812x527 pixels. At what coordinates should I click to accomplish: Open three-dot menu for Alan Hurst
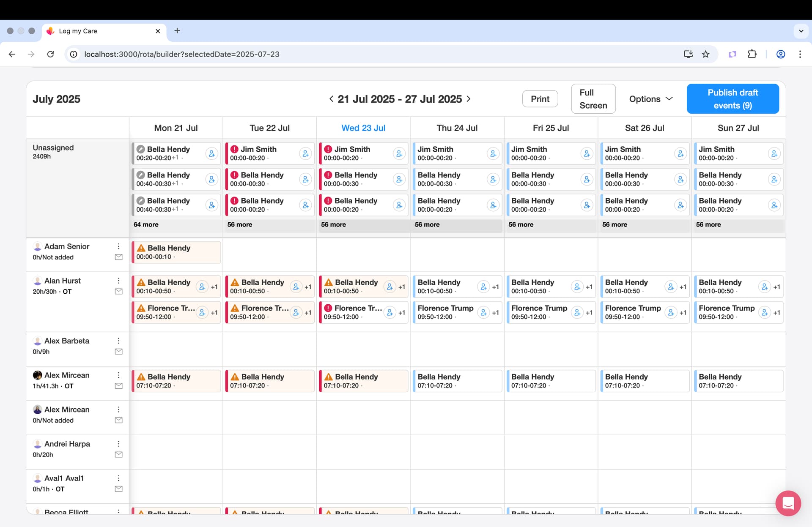click(x=119, y=281)
